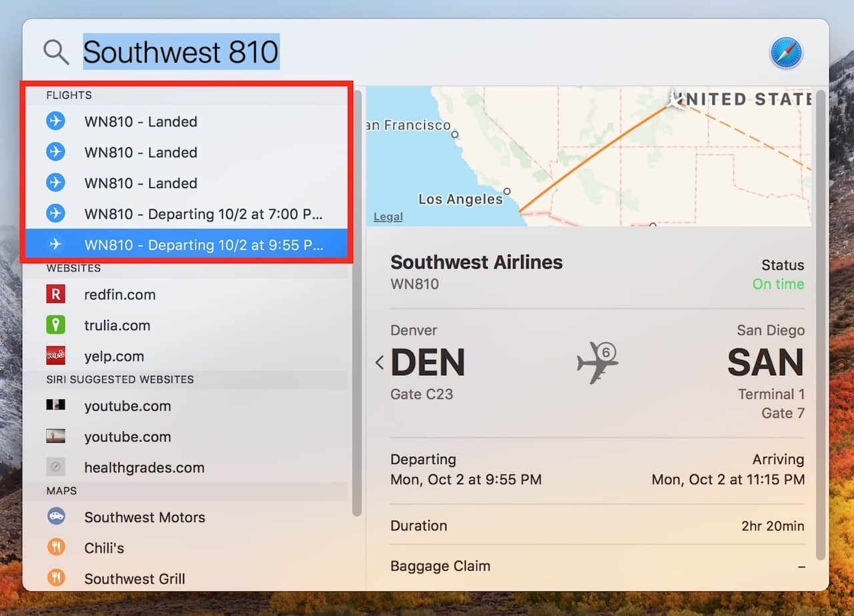
Task: Click the Gate 7 text
Action: 783,413
